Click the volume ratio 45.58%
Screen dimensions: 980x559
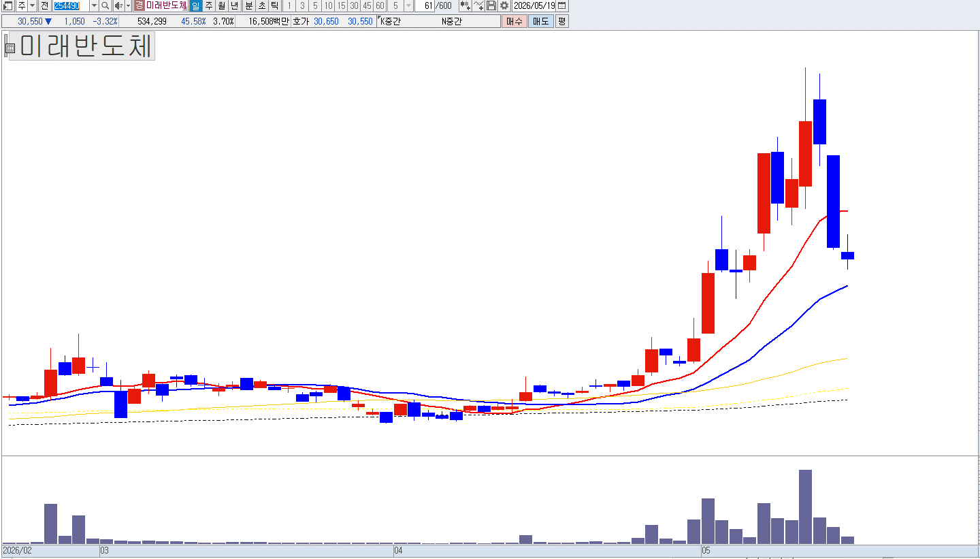(193, 21)
